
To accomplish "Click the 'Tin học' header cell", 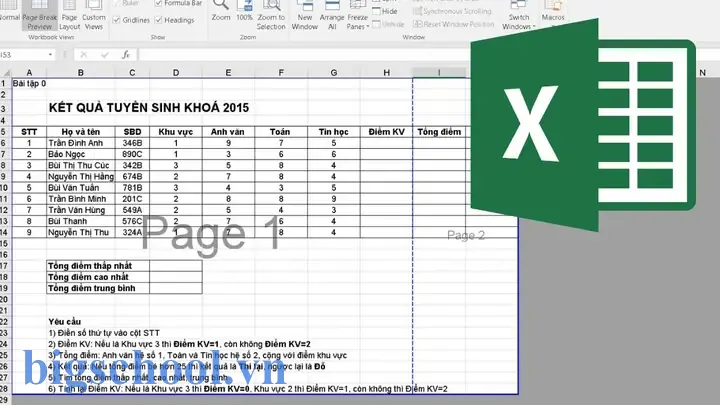I will [x=334, y=132].
